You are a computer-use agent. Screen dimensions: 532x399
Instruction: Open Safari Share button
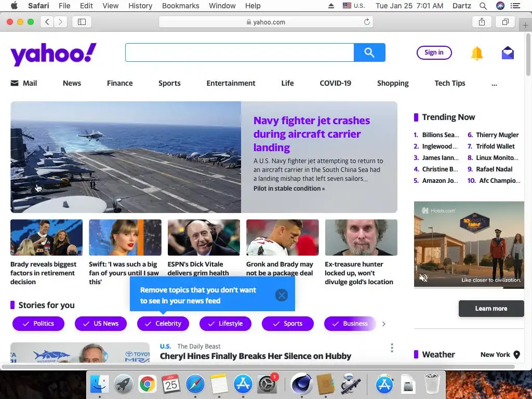(482, 22)
